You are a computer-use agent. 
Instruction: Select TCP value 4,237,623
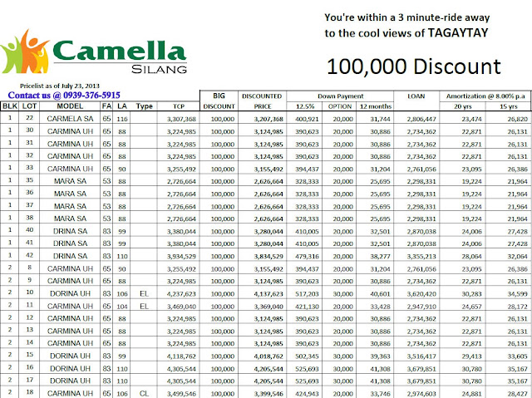click(x=181, y=294)
